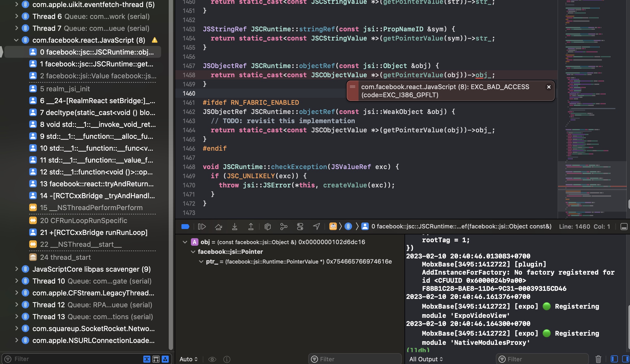The image size is (630, 364).
Task: Step over the current line
Action: pyautogui.click(x=218, y=227)
